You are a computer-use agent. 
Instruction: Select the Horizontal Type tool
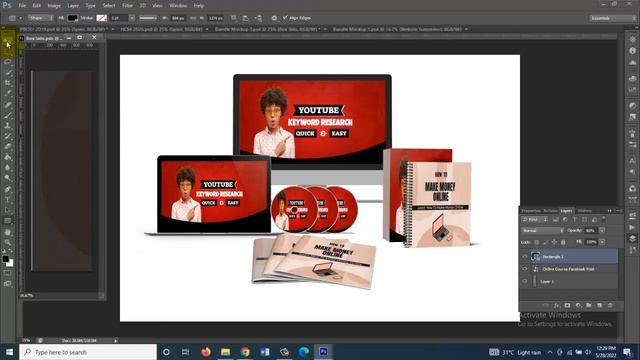pos(8,200)
